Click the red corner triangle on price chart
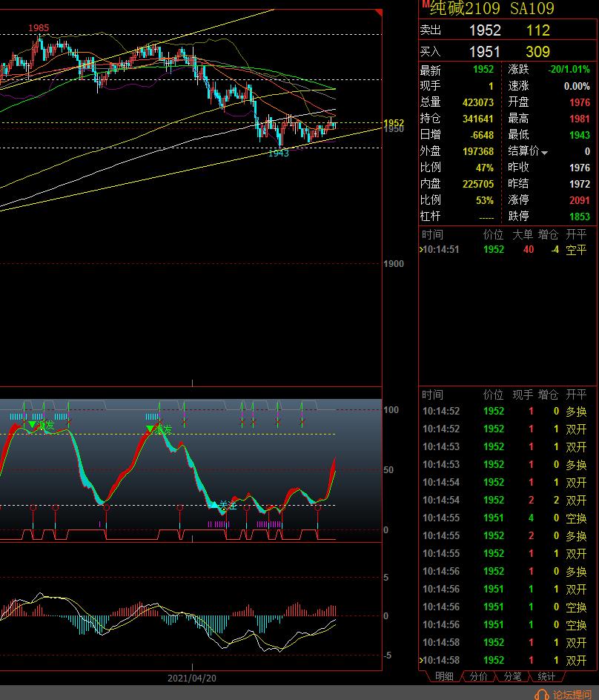599x700 pixels. [x=380, y=13]
